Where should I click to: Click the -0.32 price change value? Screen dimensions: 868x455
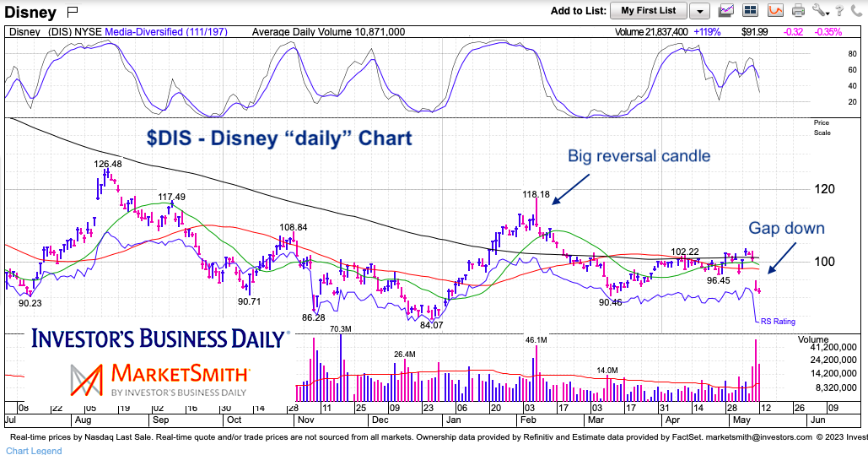[793, 32]
